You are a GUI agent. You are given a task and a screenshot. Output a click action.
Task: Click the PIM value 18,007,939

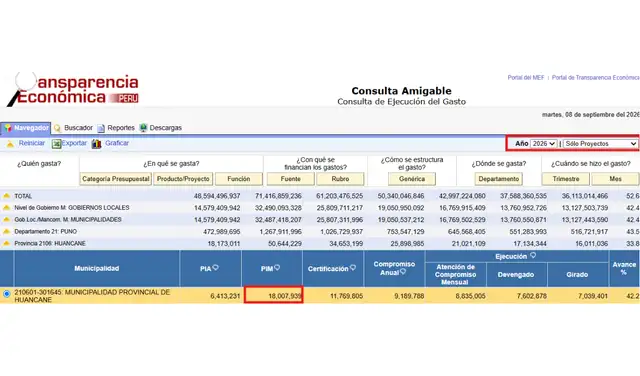pyautogui.click(x=285, y=296)
